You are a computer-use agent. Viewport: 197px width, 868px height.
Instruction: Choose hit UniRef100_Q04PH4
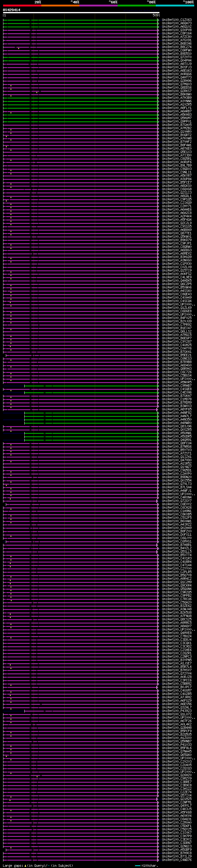coord(177,61)
